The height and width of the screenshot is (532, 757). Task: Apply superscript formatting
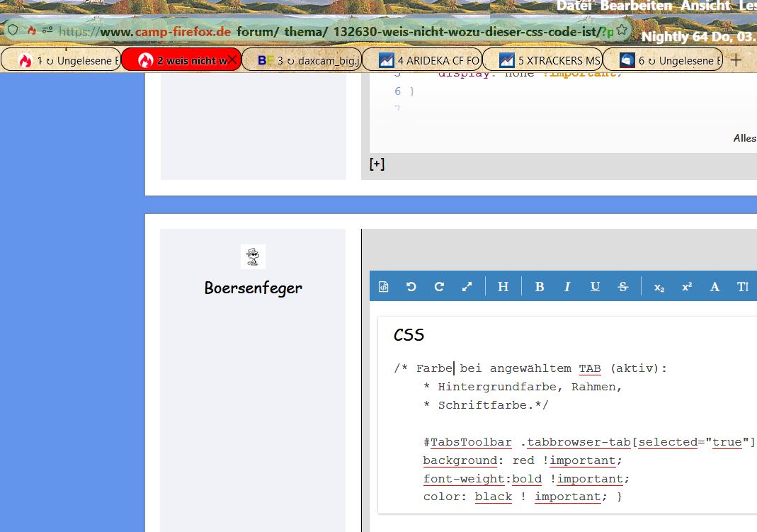pos(687,287)
